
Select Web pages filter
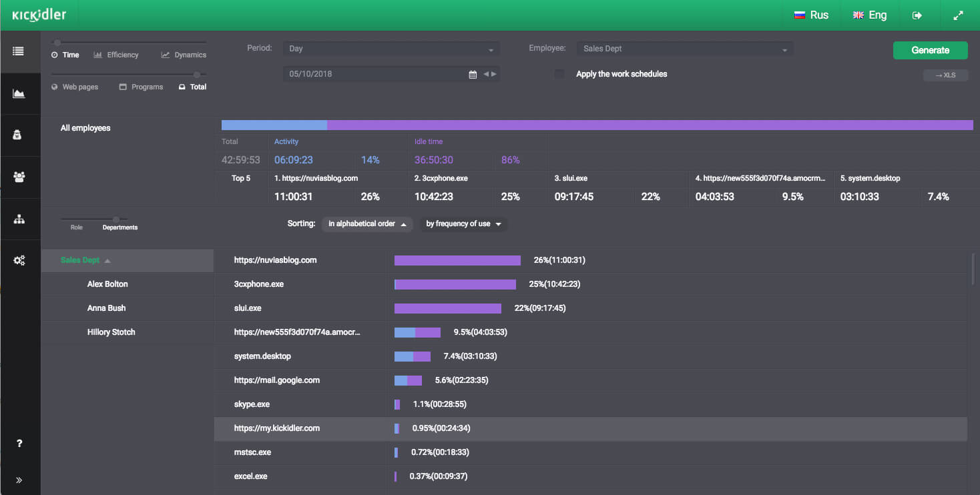coord(75,87)
